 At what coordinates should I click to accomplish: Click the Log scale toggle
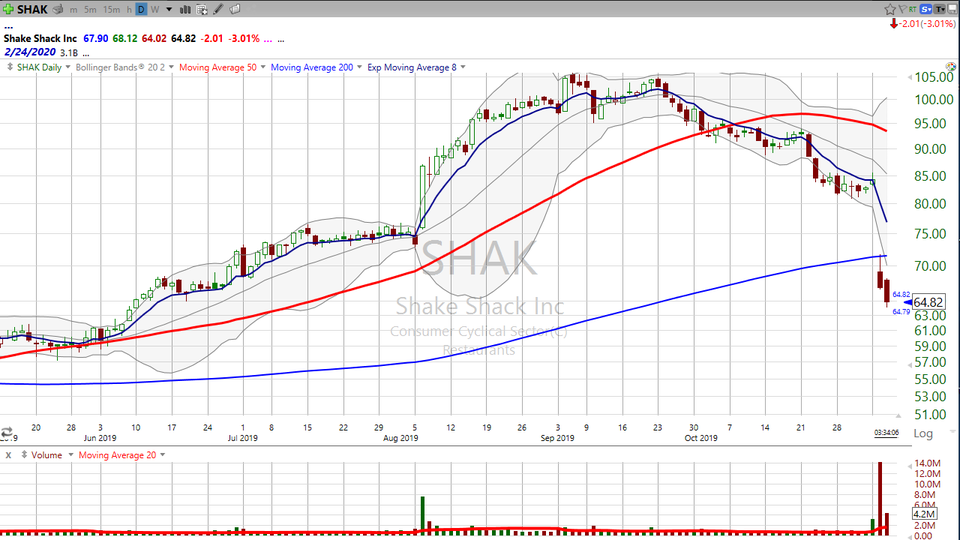(x=923, y=433)
